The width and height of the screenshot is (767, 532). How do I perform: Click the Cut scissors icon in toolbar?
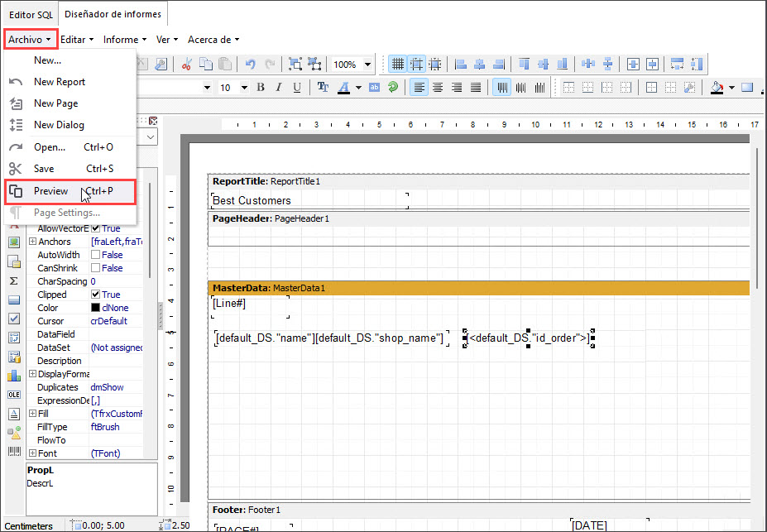pyautogui.click(x=186, y=64)
